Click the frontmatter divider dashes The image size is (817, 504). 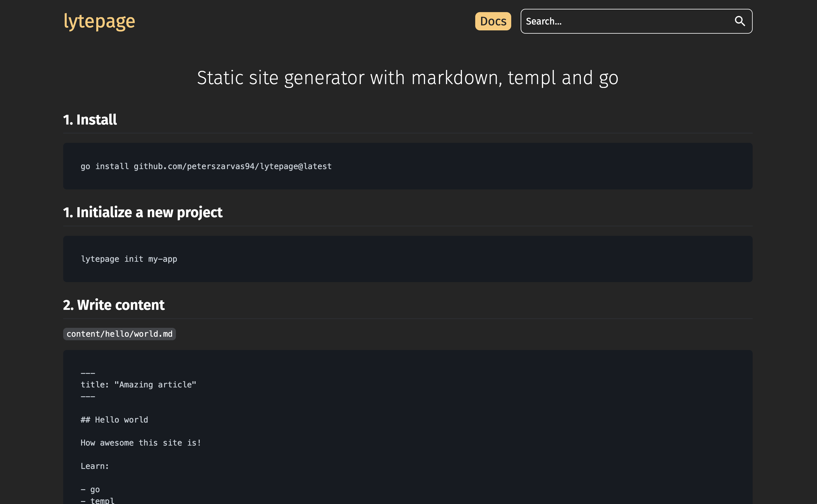pyautogui.click(x=88, y=373)
